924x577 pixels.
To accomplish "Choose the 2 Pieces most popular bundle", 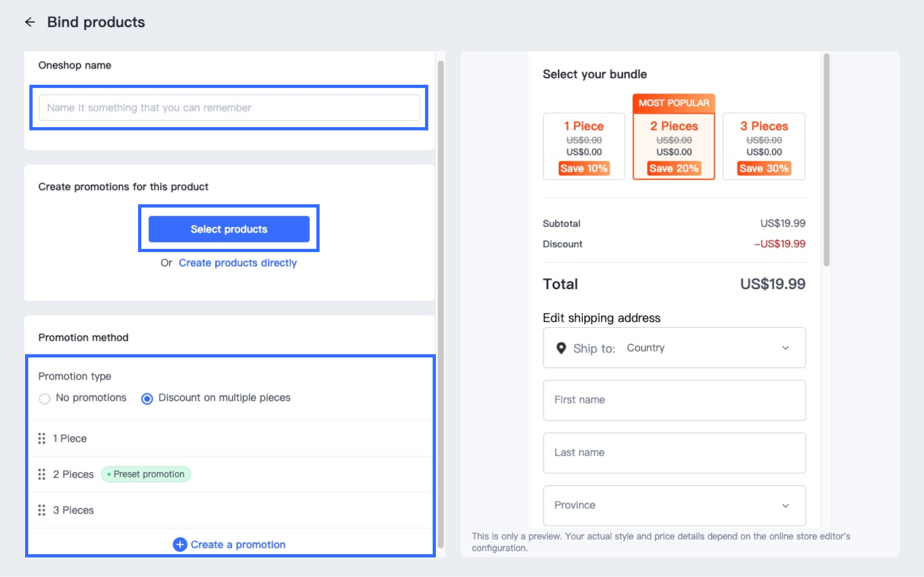I will (673, 146).
